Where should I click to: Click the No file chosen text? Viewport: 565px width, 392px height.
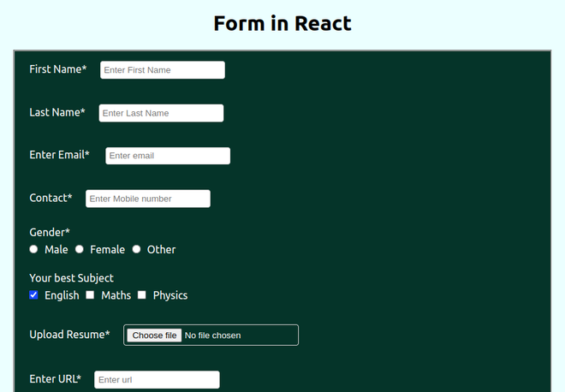click(212, 336)
